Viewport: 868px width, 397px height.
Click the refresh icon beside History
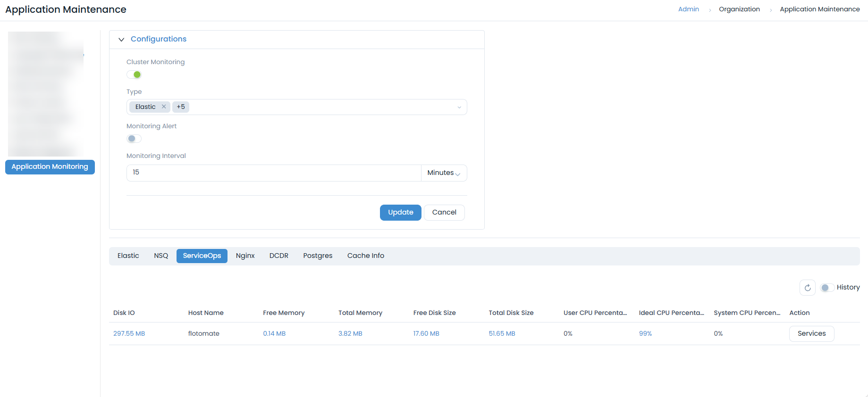[x=807, y=288]
